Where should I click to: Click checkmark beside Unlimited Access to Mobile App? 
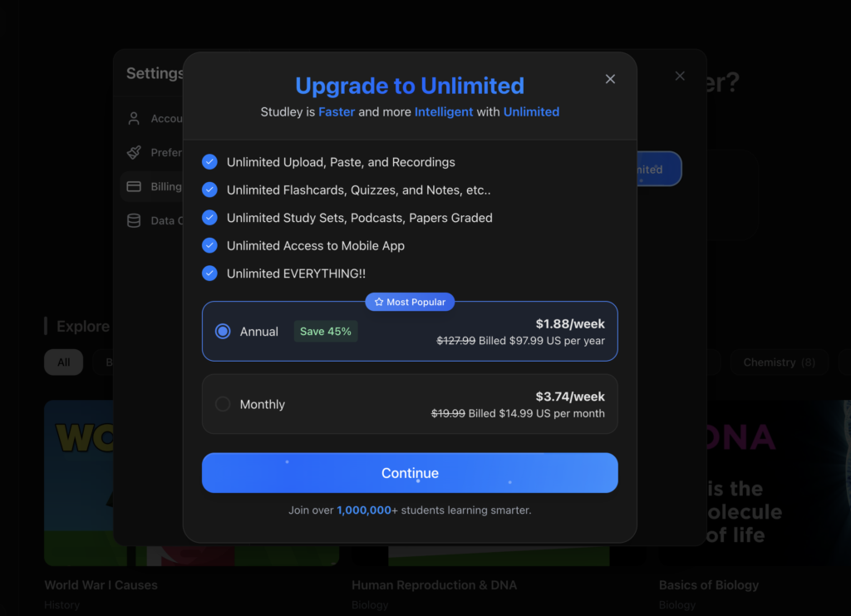click(210, 246)
